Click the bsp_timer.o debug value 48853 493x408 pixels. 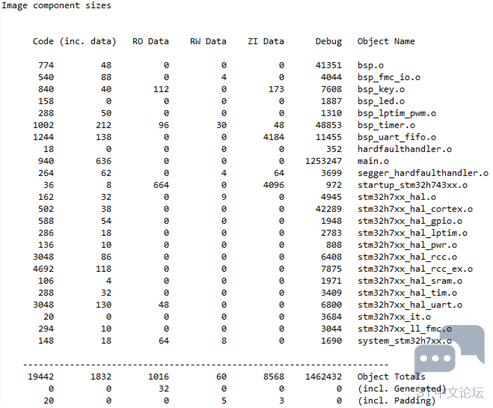coord(329,125)
